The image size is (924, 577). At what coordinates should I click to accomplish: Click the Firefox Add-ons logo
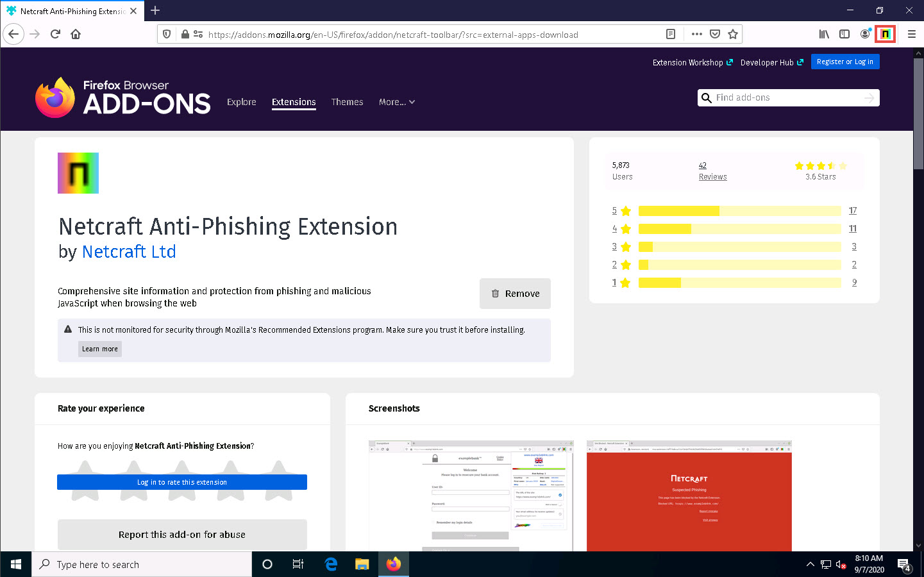[122, 97]
